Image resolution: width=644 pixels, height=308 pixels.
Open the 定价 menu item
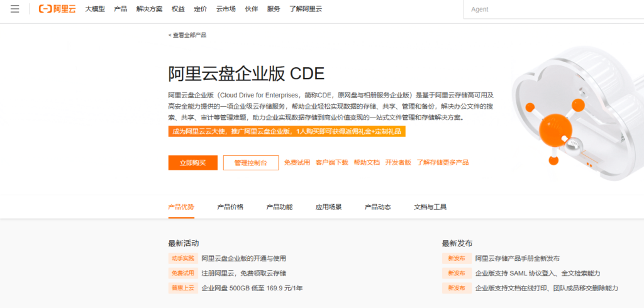coord(201,9)
